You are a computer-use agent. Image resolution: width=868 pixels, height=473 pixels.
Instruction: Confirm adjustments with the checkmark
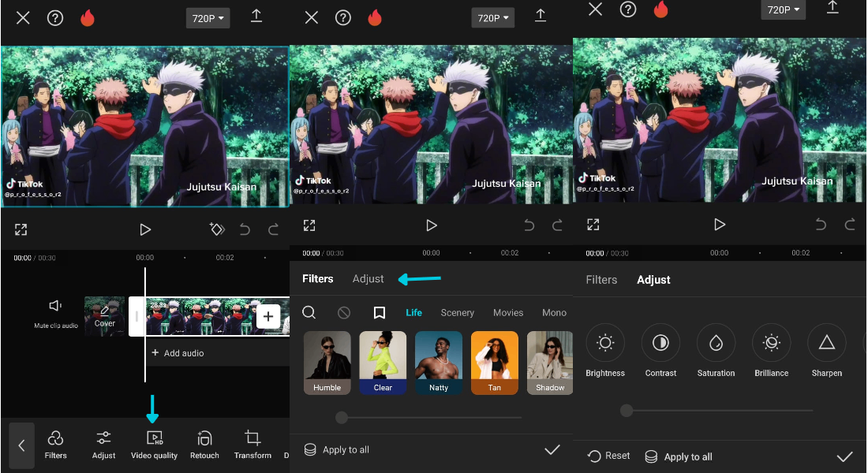[845, 457]
